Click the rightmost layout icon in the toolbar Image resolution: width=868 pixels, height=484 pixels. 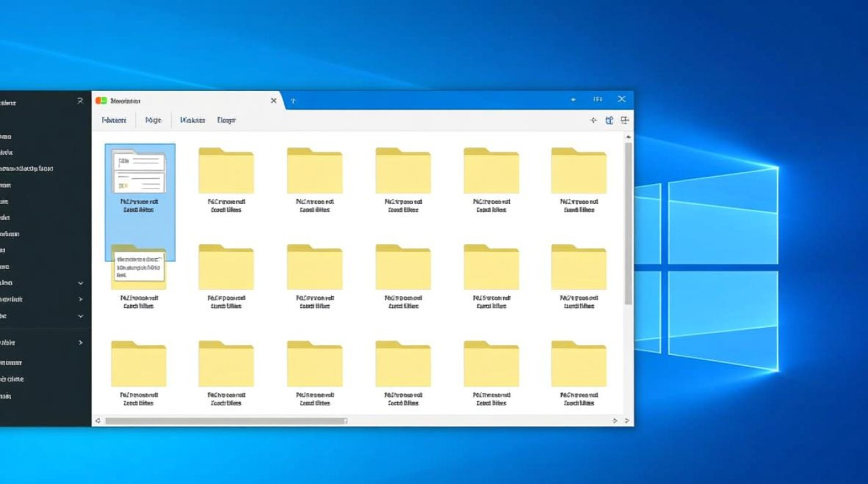point(624,120)
